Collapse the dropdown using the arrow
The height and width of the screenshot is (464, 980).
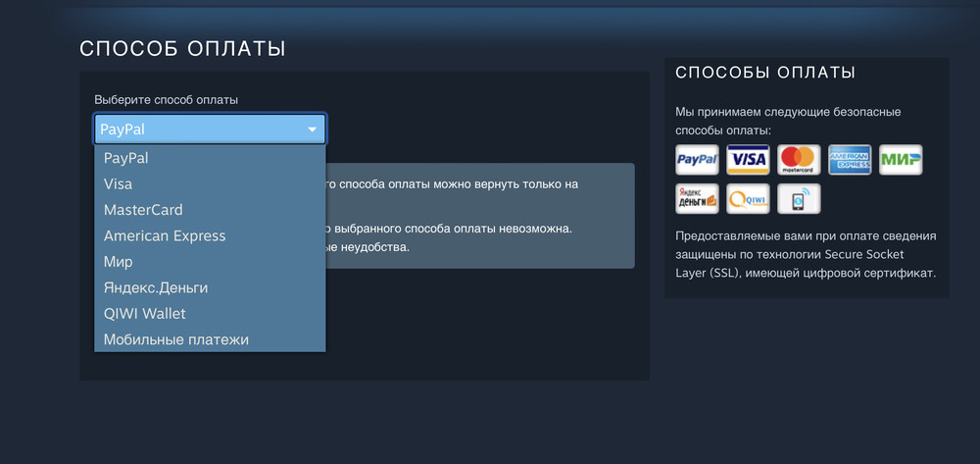[x=313, y=129]
